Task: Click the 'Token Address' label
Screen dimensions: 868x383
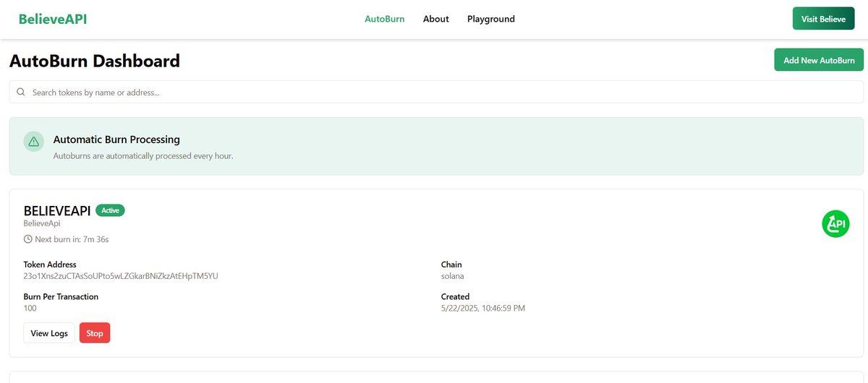Action: point(50,264)
